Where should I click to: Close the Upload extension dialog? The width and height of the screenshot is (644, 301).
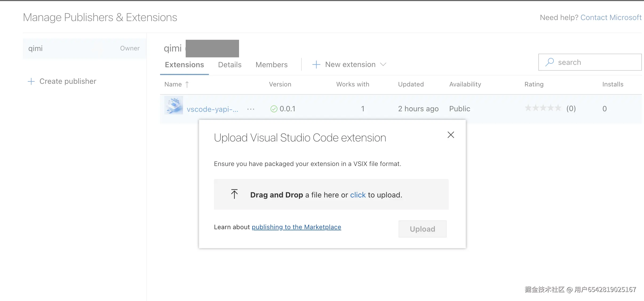click(451, 135)
